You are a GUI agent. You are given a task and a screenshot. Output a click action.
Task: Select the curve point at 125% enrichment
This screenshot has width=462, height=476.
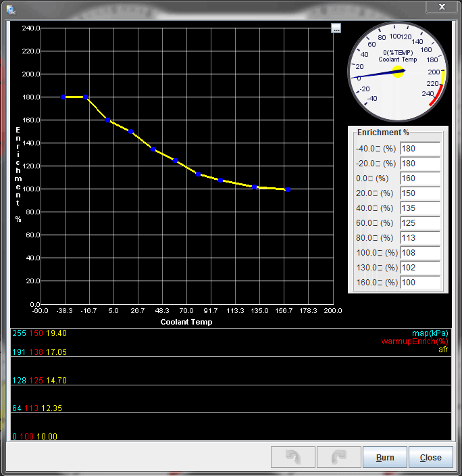[176, 161]
